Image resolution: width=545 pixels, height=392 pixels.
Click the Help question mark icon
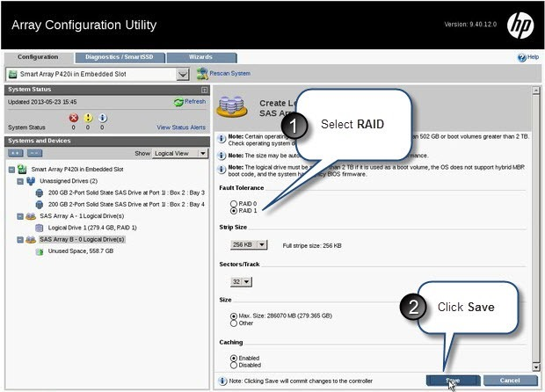[522, 58]
